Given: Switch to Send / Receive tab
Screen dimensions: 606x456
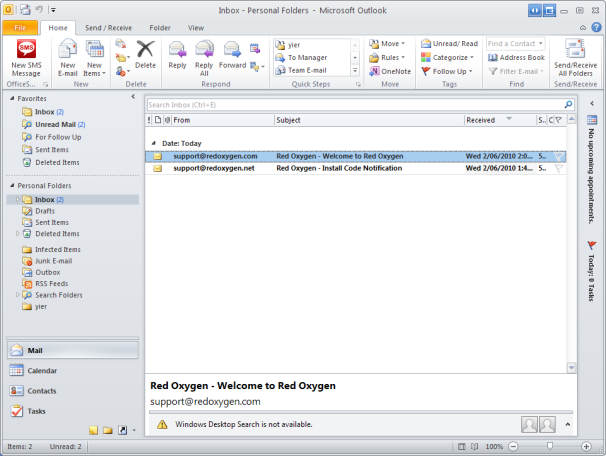Looking at the screenshot, I should [108, 28].
